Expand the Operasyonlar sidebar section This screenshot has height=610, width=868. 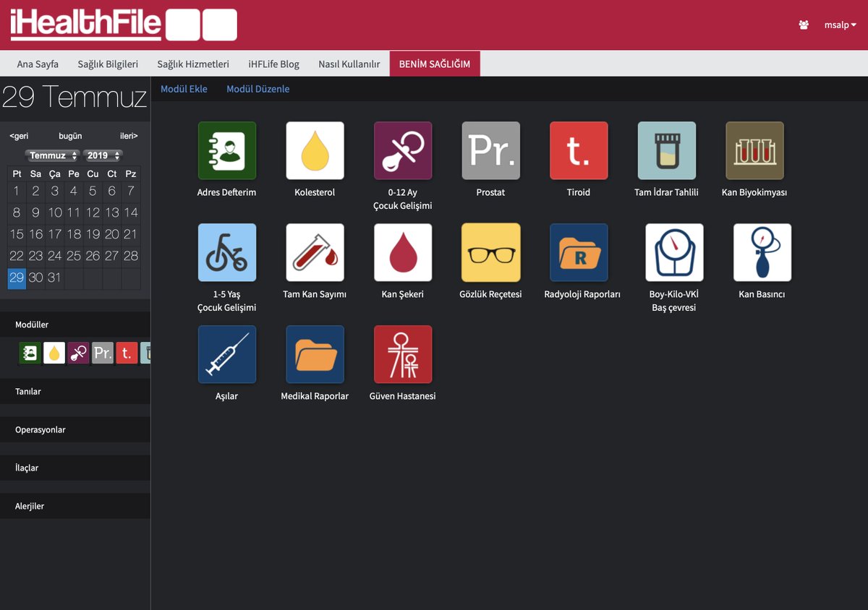(75, 429)
